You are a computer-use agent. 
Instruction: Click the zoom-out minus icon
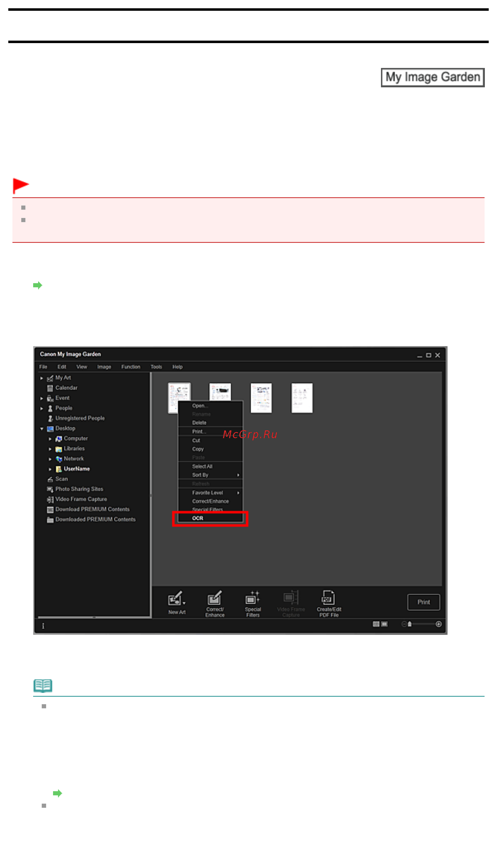404,624
